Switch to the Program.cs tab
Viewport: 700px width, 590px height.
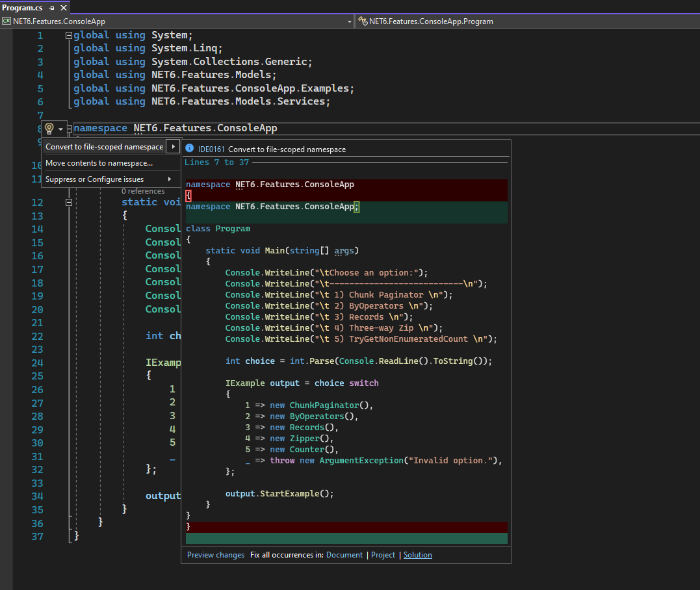click(x=23, y=8)
